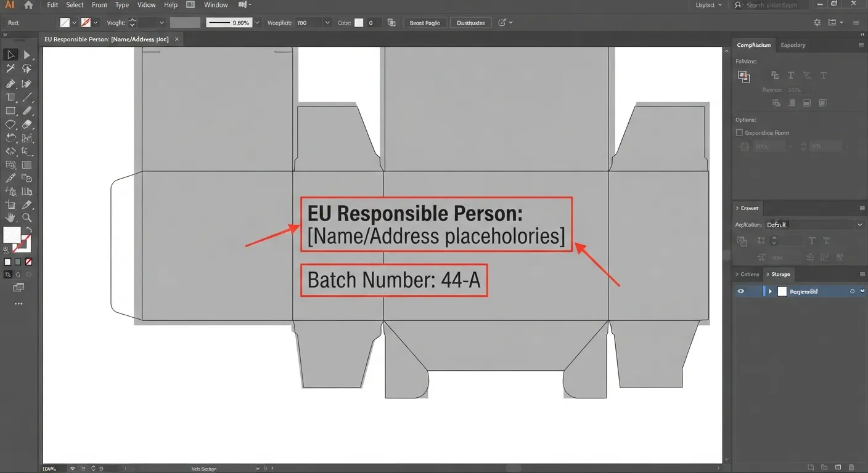Switch to the Eapodary panel tab
The height and width of the screenshot is (473, 868).
pyautogui.click(x=793, y=45)
